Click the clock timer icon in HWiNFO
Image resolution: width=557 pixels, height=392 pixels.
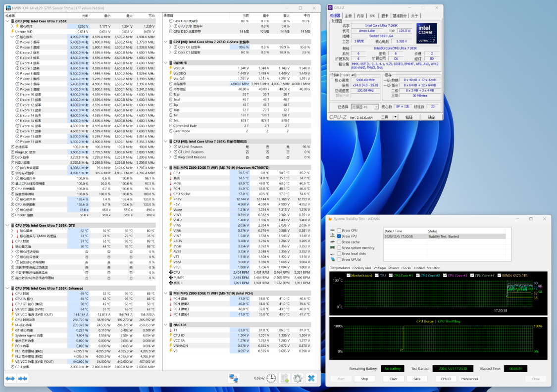click(x=271, y=378)
